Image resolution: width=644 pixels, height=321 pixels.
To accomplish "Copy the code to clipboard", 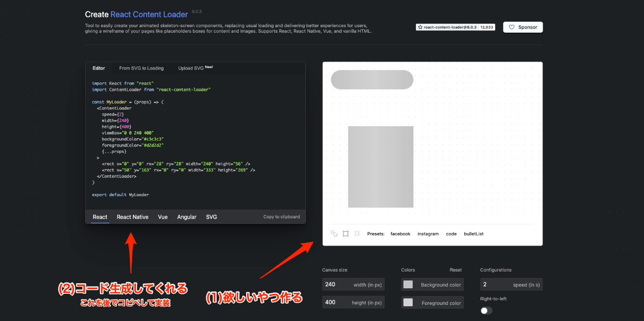I will pyautogui.click(x=282, y=217).
